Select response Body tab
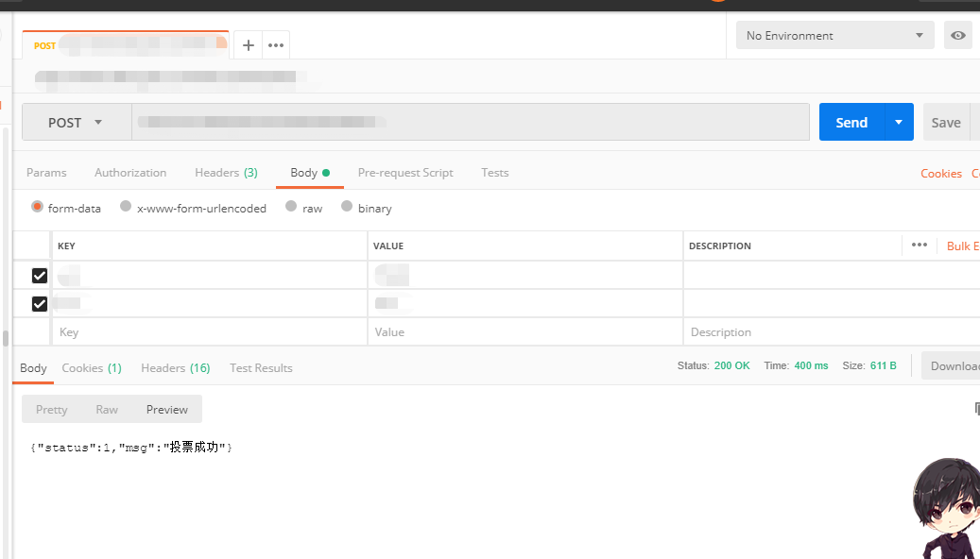Viewport: 980px width, 559px height. [x=33, y=368]
